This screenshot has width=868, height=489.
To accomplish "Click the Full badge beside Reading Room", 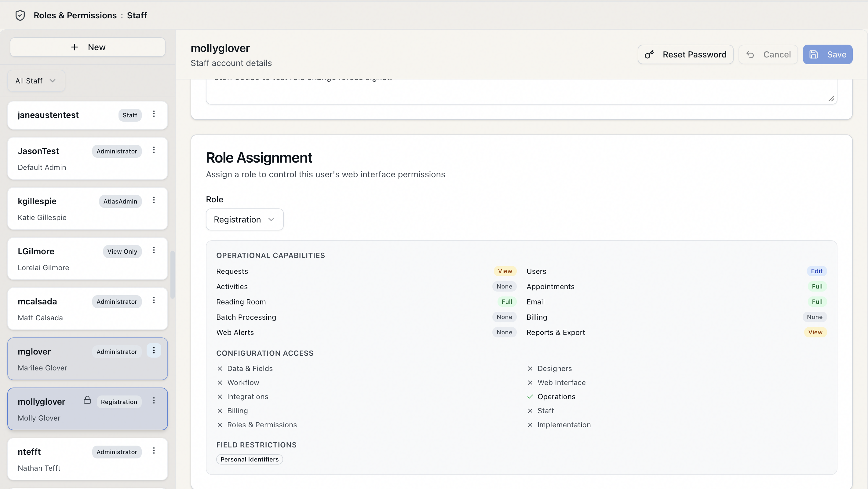I will 506,302.
